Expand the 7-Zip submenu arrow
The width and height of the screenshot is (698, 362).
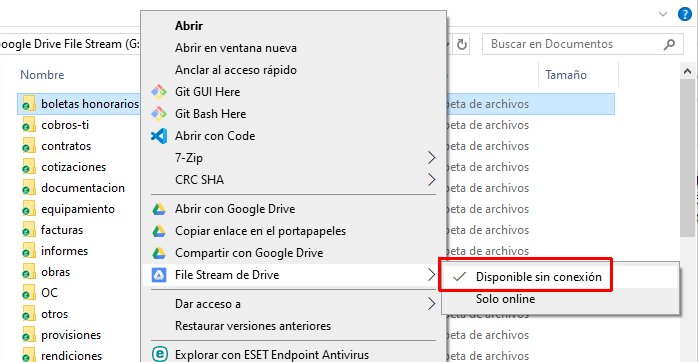pyautogui.click(x=431, y=158)
